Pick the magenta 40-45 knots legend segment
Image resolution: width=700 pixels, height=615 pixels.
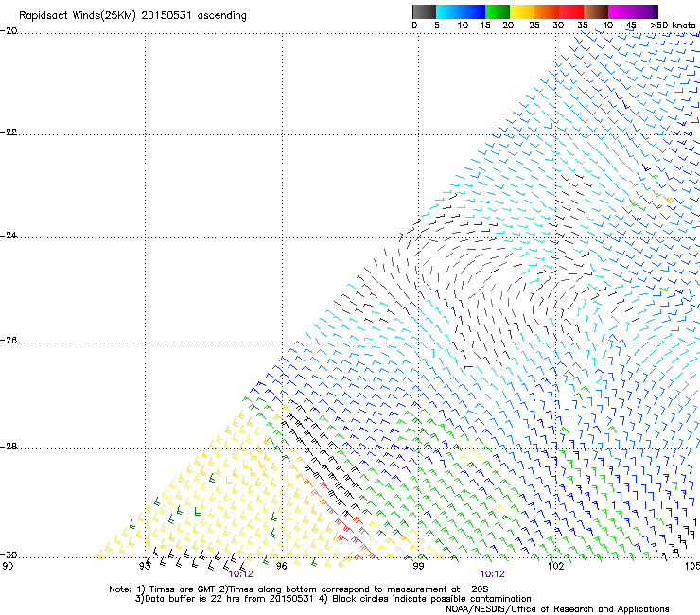pos(621,11)
